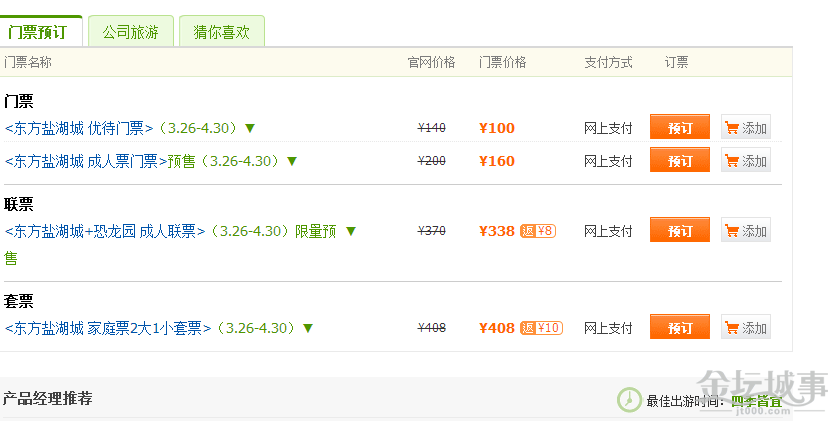Open the 东方盐湖城+恐龙园 成人联票 link
The image size is (833, 421).
pyautogui.click(x=105, y=231)
